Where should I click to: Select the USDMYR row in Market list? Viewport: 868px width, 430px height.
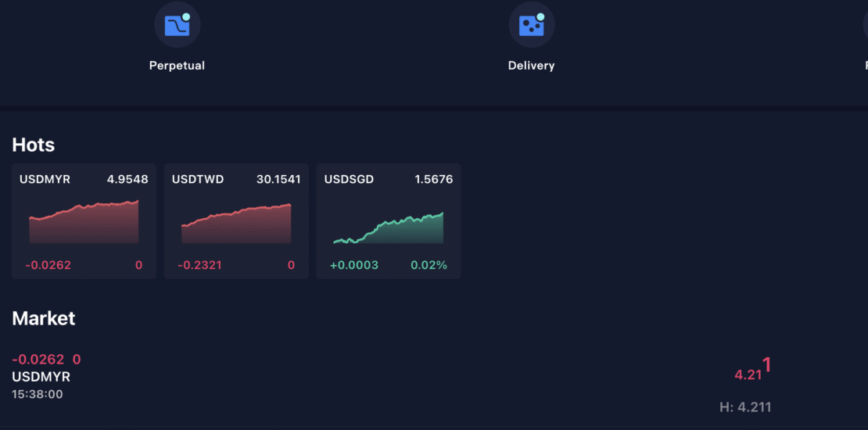41,377
